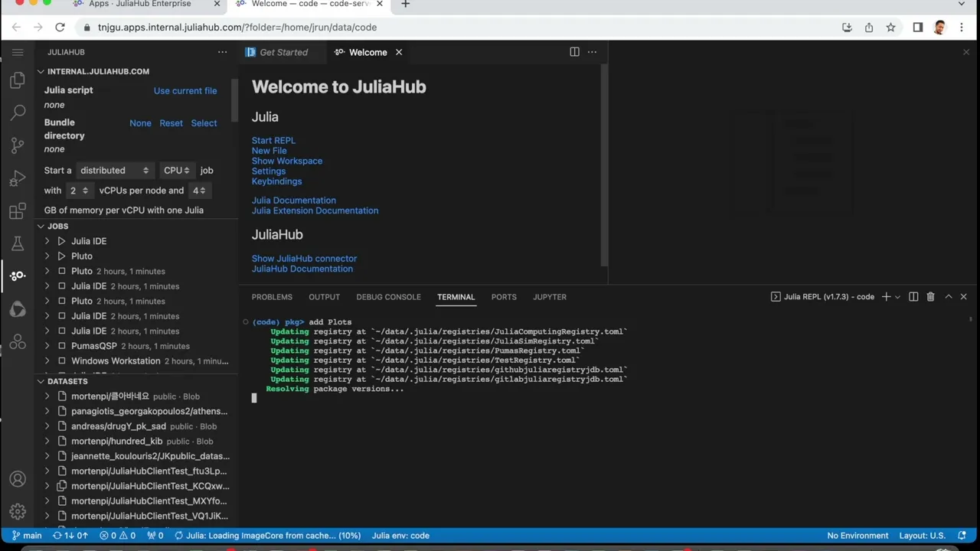
Task: Open the Testing flask view
Action: point(18,243)
